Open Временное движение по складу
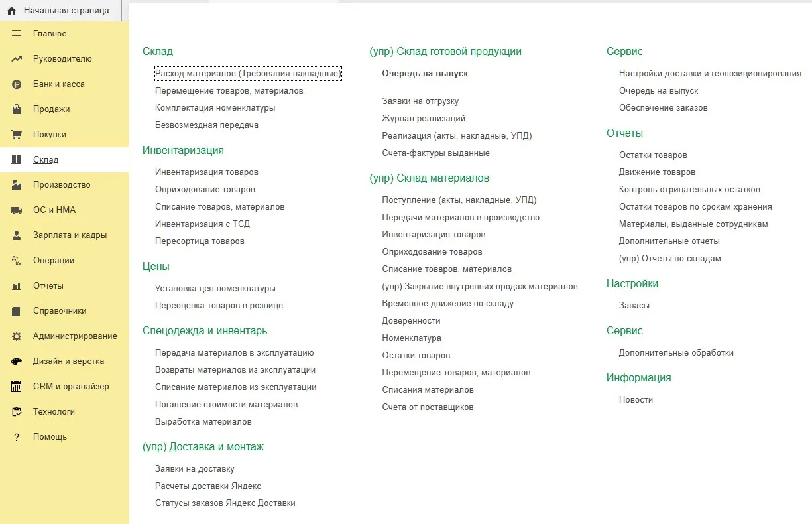 tap(448, 304)
